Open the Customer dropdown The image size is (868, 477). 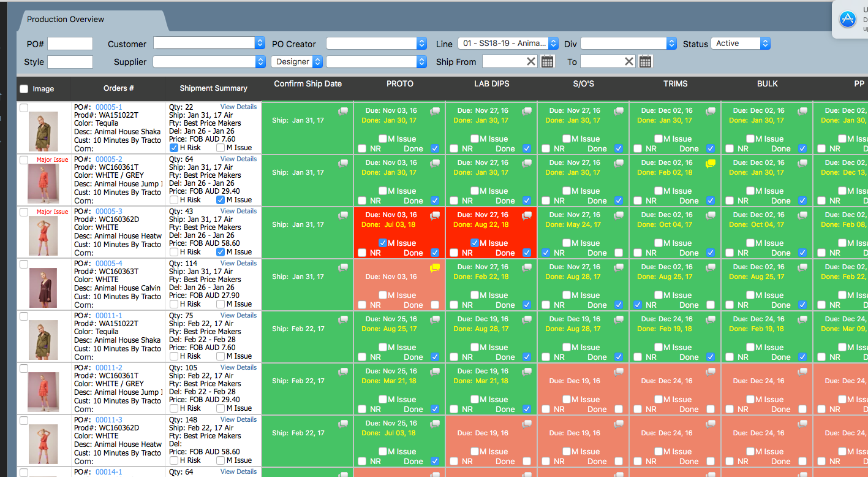(x=209, y=43)
